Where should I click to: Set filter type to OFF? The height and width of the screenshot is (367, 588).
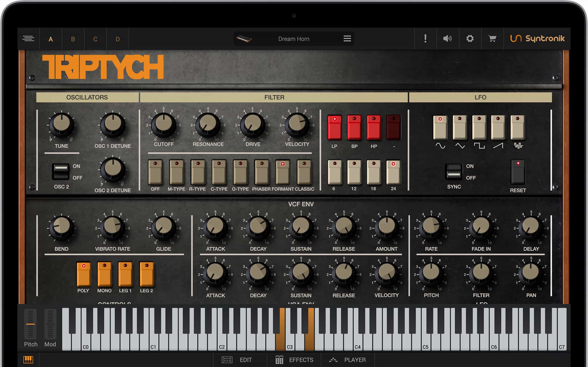point(155,172)
